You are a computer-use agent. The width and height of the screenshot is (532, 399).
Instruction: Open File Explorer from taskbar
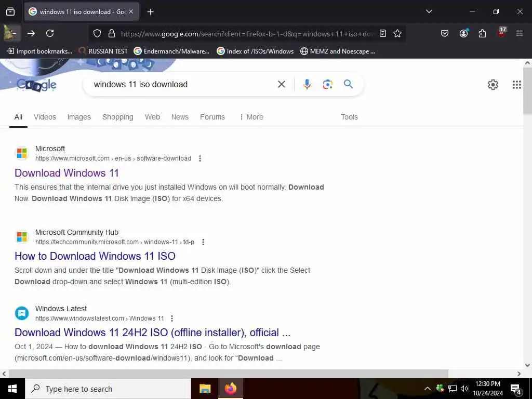(205, 389)
